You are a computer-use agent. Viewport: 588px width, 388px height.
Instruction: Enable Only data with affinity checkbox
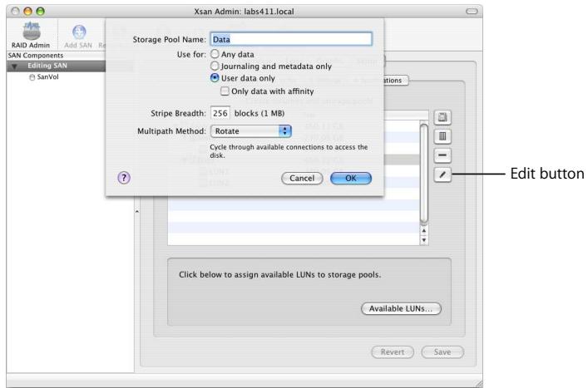coord(225,91)
